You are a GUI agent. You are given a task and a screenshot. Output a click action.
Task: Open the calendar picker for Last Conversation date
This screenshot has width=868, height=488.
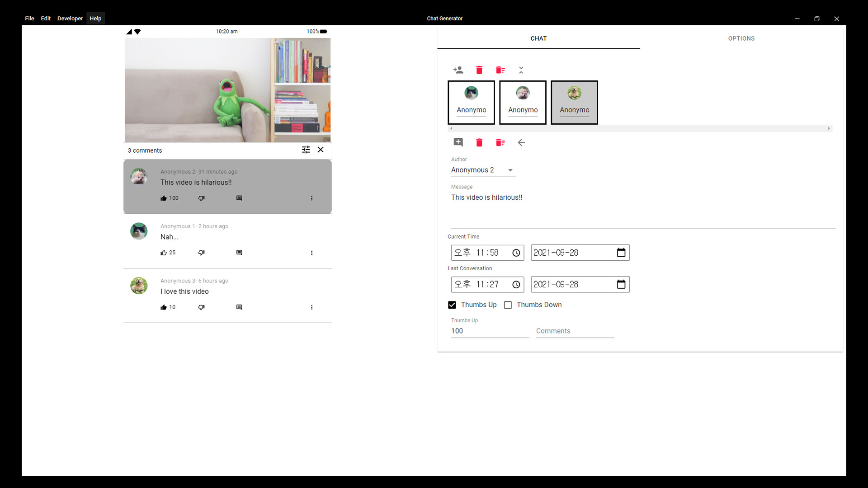click(x=622, y=284)
